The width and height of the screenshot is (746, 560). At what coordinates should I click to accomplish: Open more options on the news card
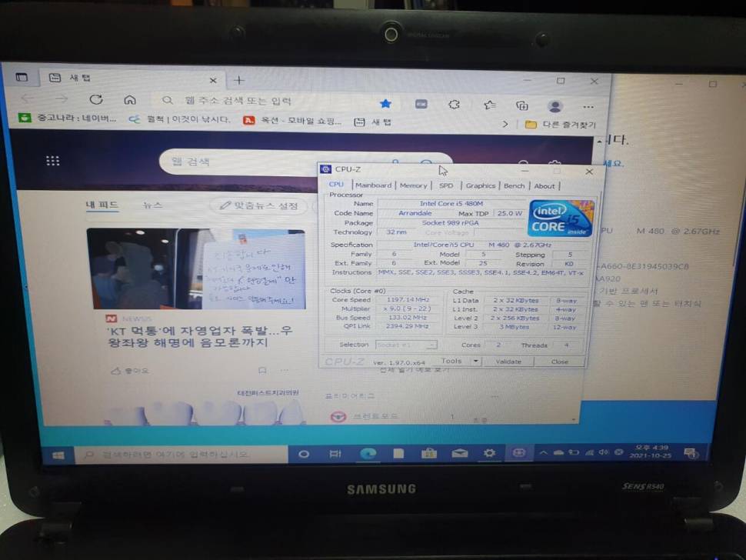coord(284,370)
